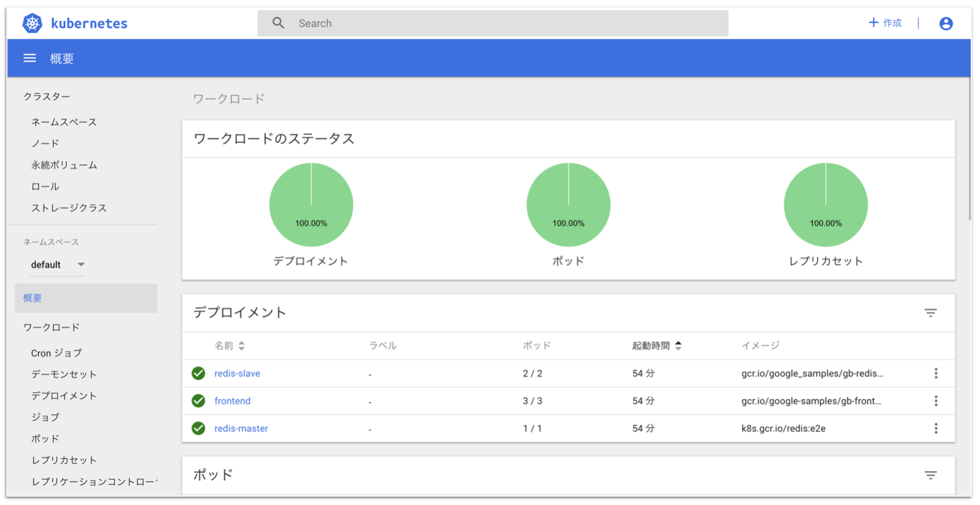The width and height of the screenshot is (980, 505).
Task: Click the search magnifier icon
Action: pyautogui.click(x=278, y=22)
